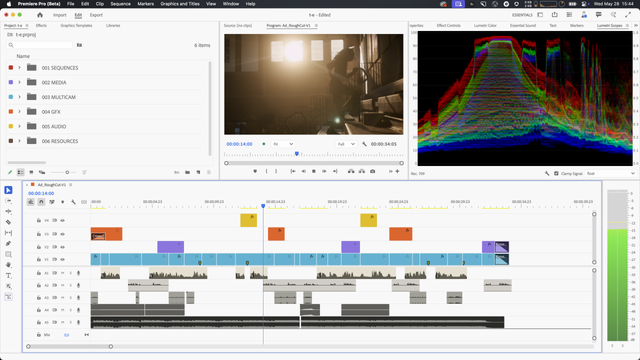
Task: Click the Extract button
Action: (x=362, y=171)
